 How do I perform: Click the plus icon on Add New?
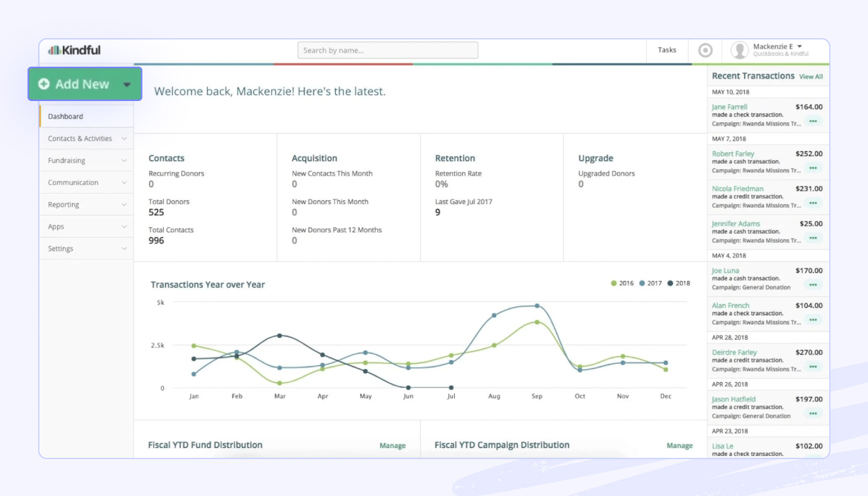(44, 84)
